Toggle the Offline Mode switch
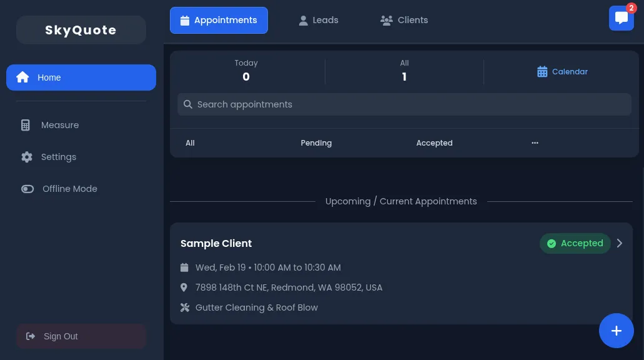644x360 pixels. (27, 189)
